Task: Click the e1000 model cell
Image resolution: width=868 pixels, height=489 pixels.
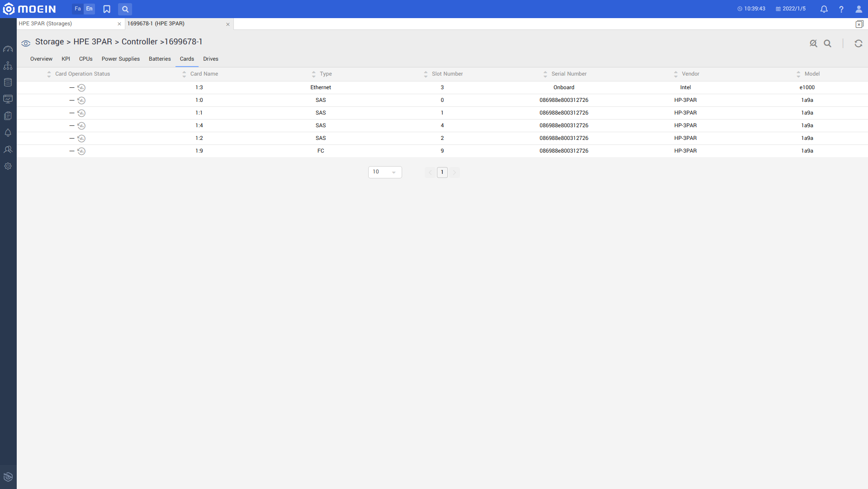Action: pos(807,87)
